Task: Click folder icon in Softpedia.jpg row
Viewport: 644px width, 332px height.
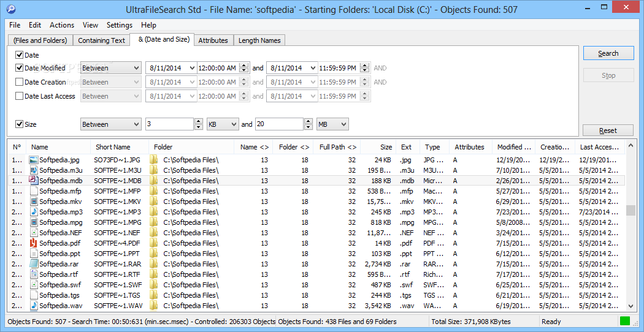Action: (x=154, y=160)
